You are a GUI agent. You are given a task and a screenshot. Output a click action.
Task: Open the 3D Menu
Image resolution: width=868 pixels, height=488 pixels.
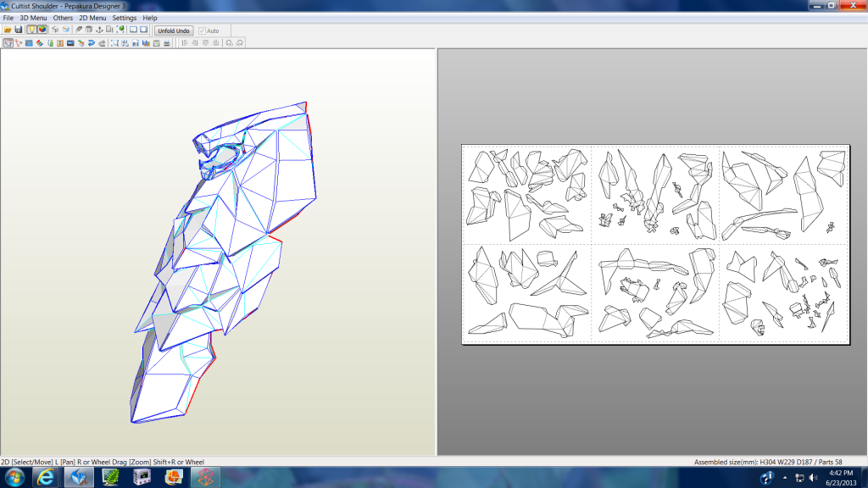[33, 18]
